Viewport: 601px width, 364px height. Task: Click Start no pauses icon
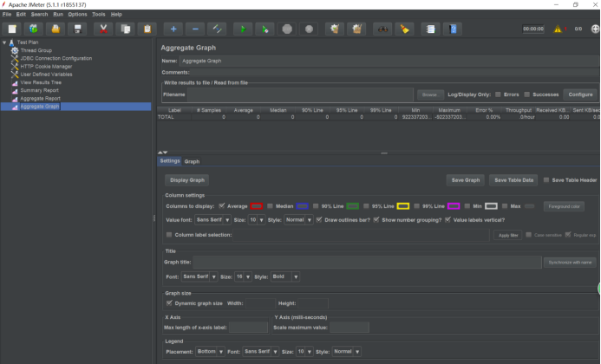tap(265, 29)
